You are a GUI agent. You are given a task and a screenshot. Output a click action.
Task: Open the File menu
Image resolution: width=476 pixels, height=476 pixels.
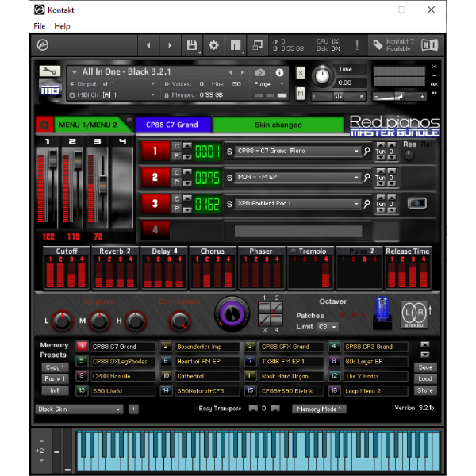click(x=40, y=26)
